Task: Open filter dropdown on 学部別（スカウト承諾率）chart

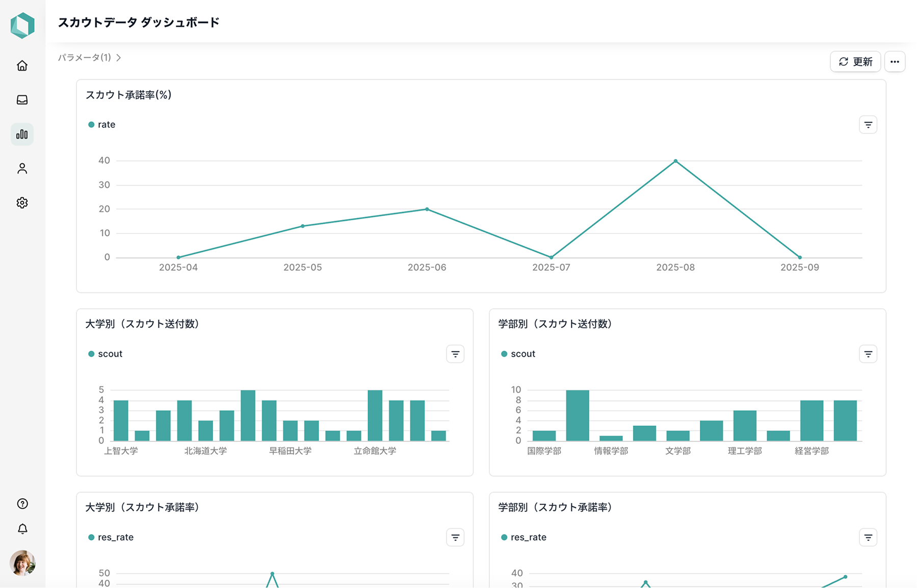Action: pos(868,537)
